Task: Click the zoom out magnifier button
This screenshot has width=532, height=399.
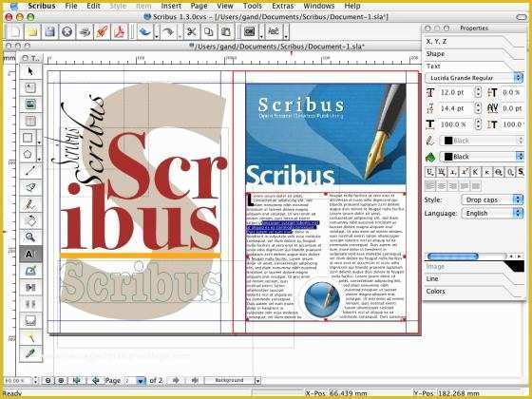Action: [47, 381]
